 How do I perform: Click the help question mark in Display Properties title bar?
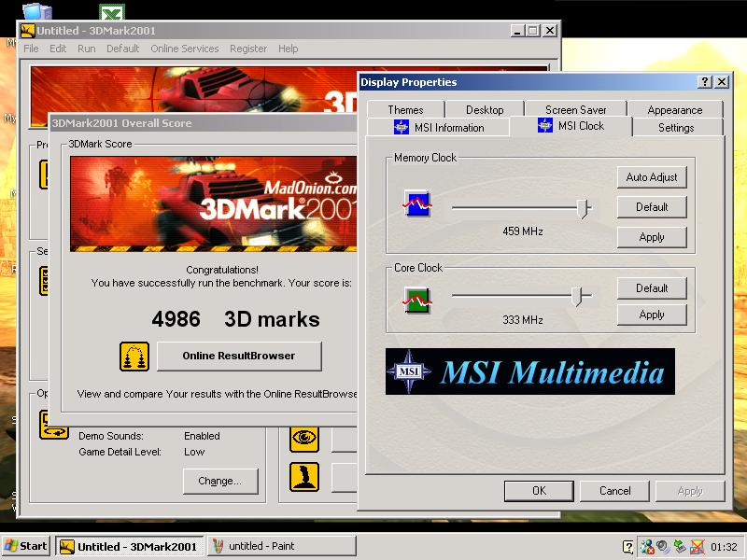click(705, 82)
